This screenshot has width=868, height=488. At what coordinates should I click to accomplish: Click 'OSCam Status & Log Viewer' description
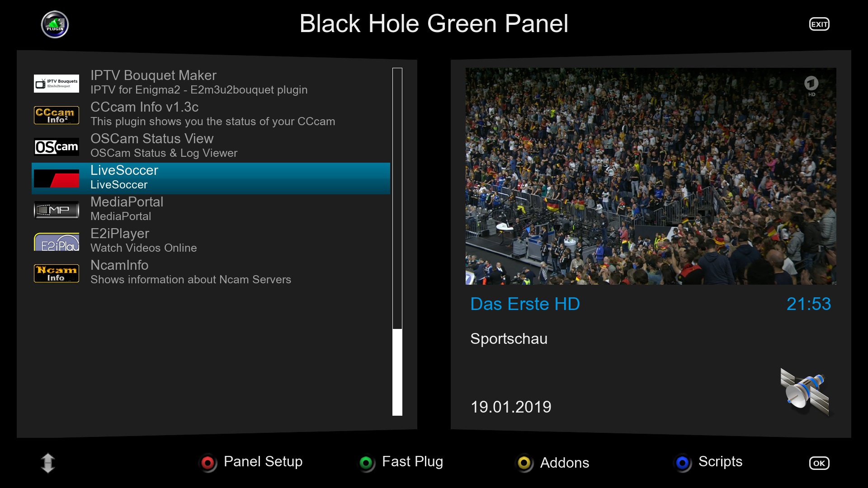pyautogui.click(x=164, y=153)
